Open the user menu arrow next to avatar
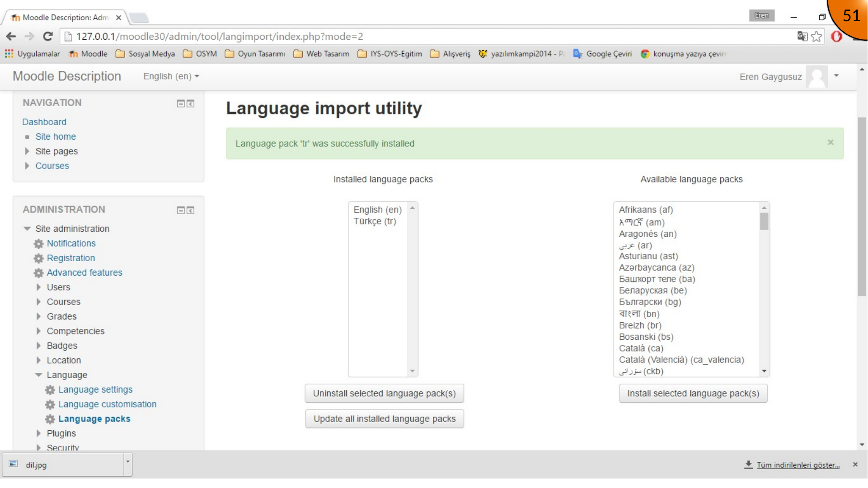The height and width of the screenshot is (488, 868). point(836,76)
